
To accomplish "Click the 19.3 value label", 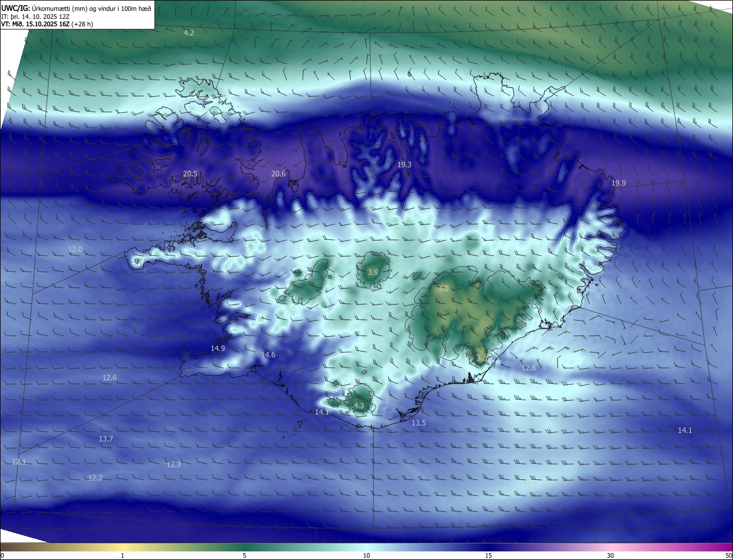I will pos(404,164).
